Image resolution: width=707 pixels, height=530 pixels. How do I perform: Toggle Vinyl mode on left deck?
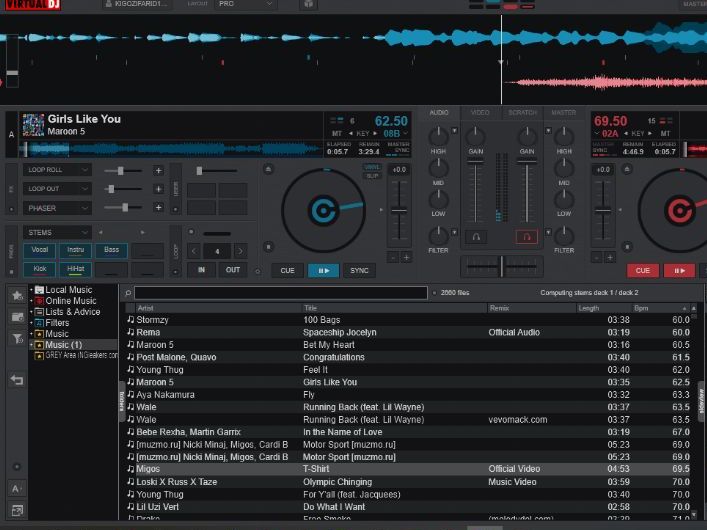pyautogui.click(x=372, y=167)
